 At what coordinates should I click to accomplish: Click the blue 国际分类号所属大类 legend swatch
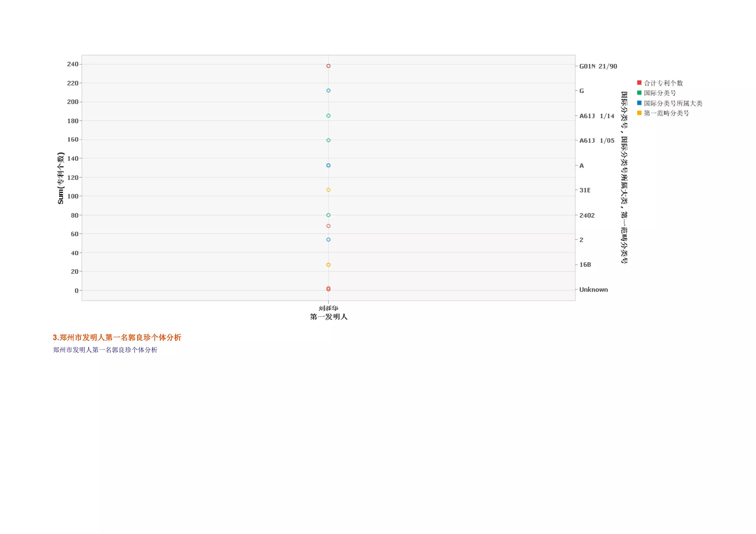(x=639, y=103)
